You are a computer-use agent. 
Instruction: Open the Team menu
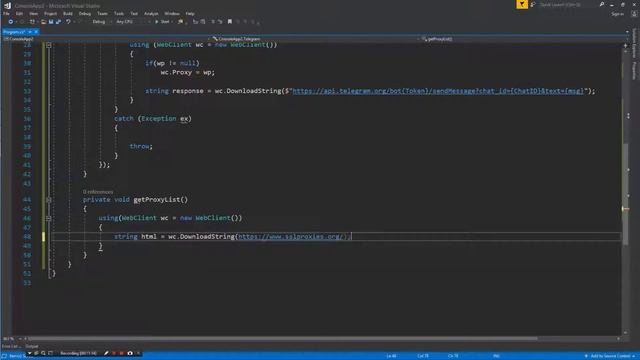point(102,14)
